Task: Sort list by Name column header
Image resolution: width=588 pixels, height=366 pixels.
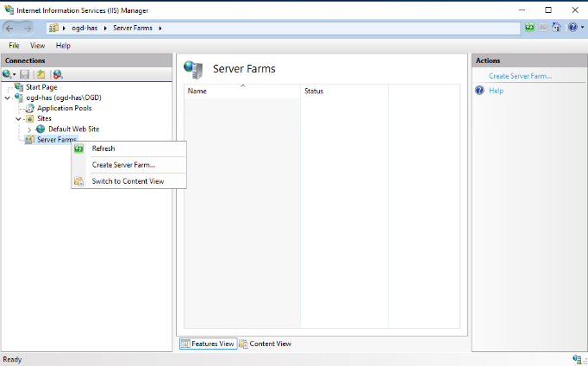Action: tap(242, 91)
